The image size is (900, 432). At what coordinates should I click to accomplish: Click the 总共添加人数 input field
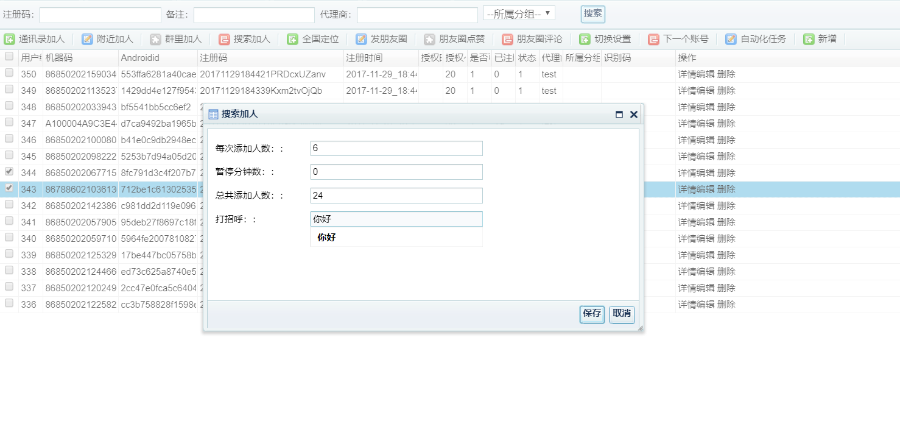396,196
